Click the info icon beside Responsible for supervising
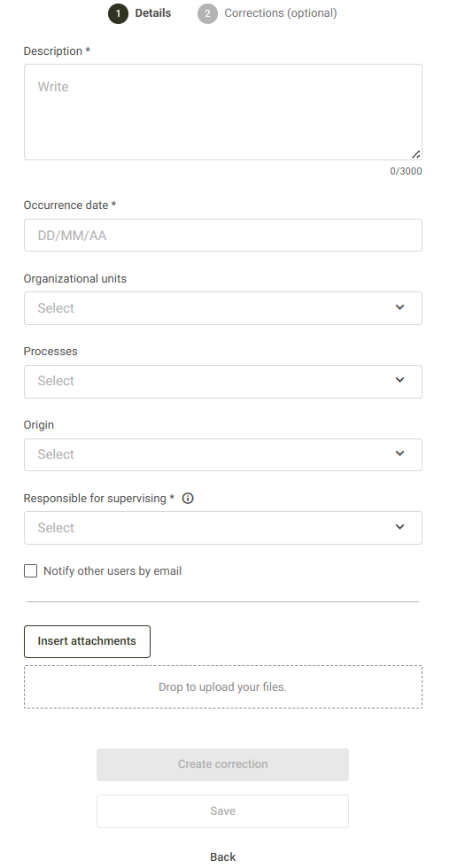 [188, 498]
